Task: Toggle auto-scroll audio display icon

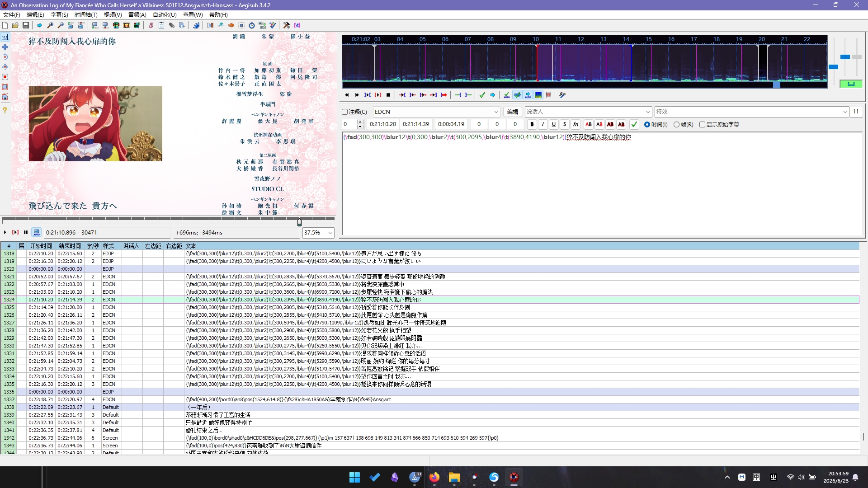Action: point(528,95)
